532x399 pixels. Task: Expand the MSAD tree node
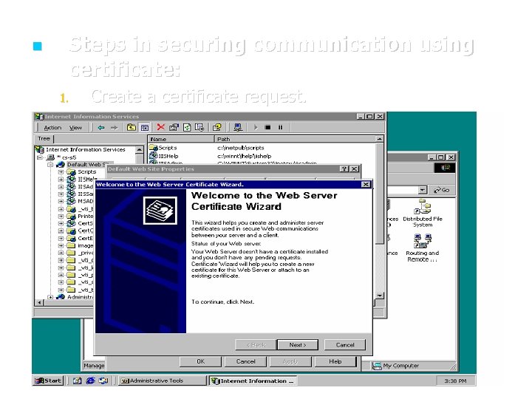[61, 202]
